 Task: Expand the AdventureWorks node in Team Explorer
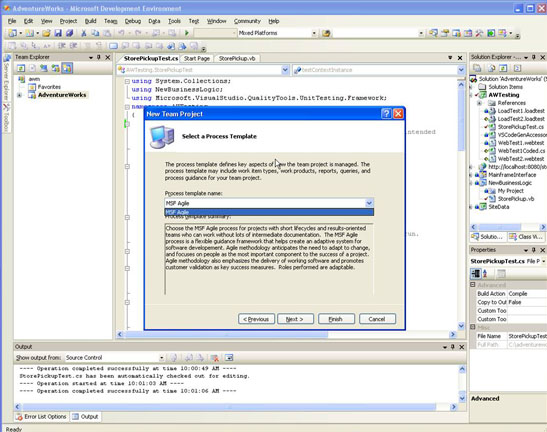coord(20,95)
